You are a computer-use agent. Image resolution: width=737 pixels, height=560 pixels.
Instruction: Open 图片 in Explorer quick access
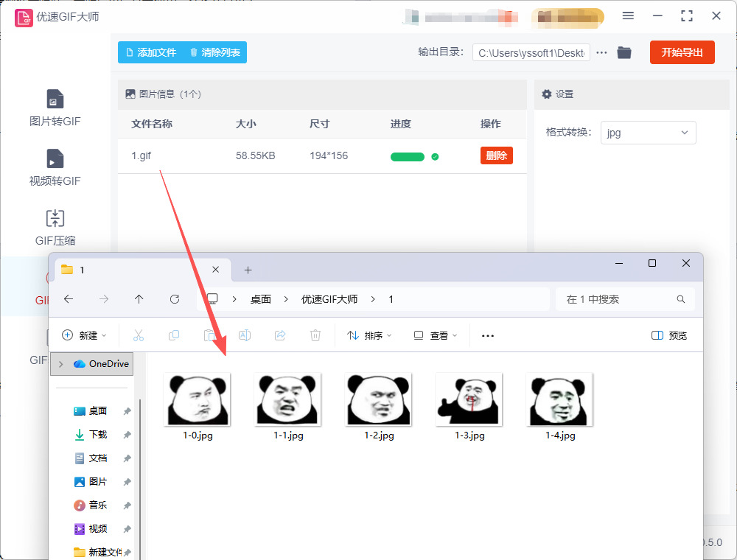91,482
